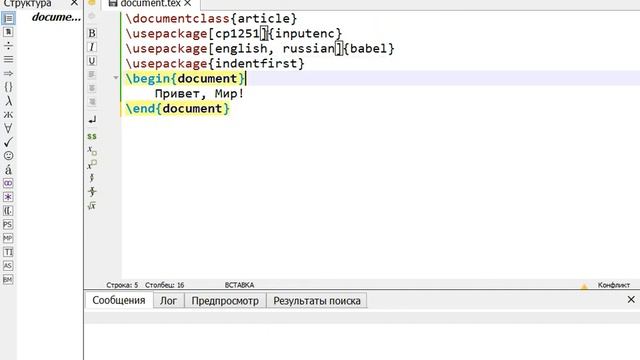640x360 pixels.
Task: Open the BM (Beamer) commands panel
Action: (x=8, y=280)
